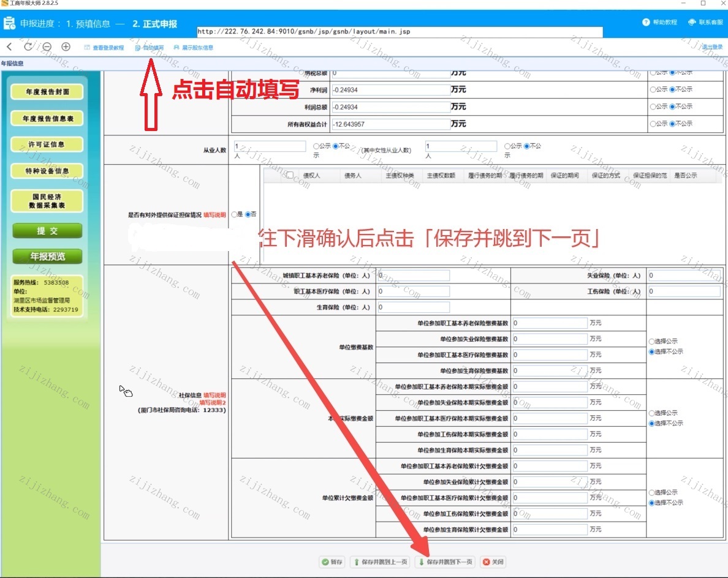Viewport: 728px width, 578px height.
Task: Click the 保证的方式 column header
Action: pos(606,175)
